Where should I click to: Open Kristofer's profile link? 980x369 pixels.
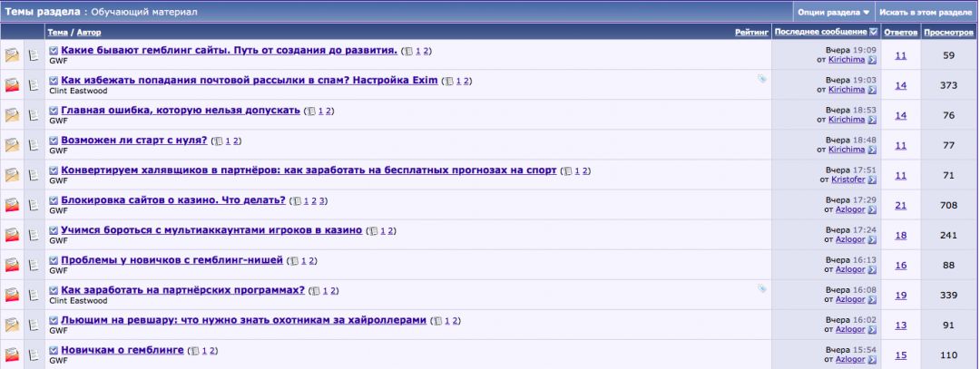[x=848, y=180]
